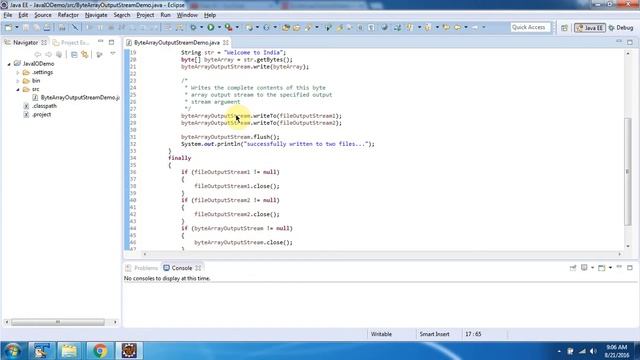Switch to the Debug perspective
The image size is (640, 360).
click(621, 28)
